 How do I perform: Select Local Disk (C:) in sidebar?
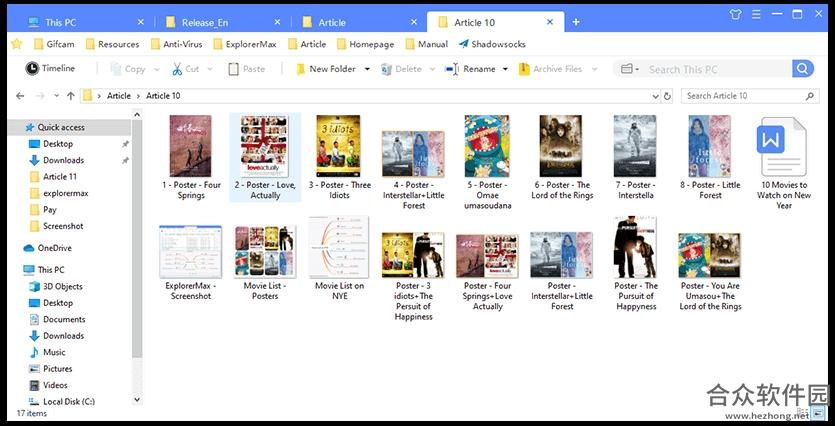point(69,402)
